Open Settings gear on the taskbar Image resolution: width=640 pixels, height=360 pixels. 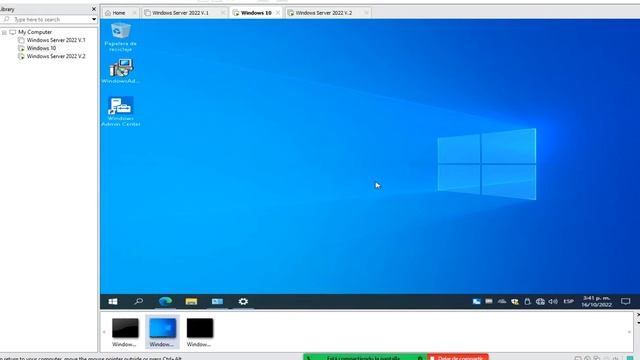243,301
